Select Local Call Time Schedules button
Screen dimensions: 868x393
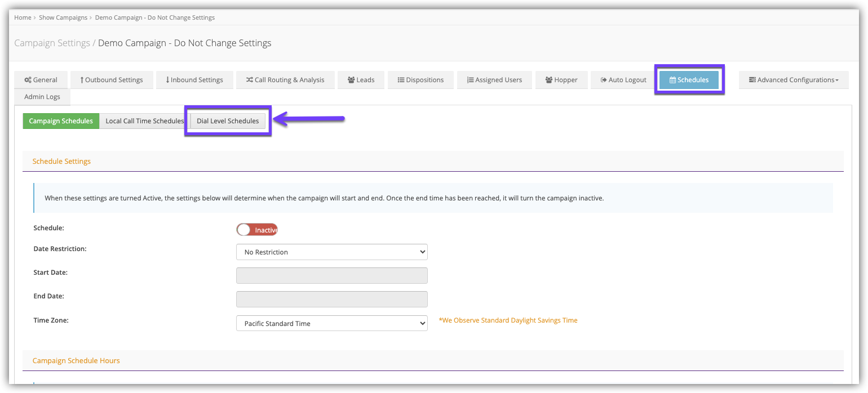coord(144,121)
